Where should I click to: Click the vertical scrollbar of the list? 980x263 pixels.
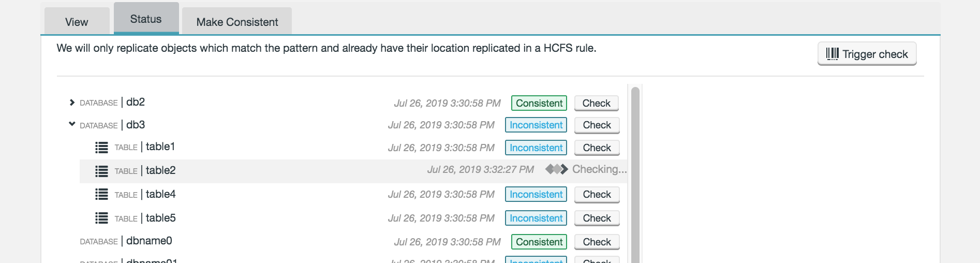(x=635, y=176)
